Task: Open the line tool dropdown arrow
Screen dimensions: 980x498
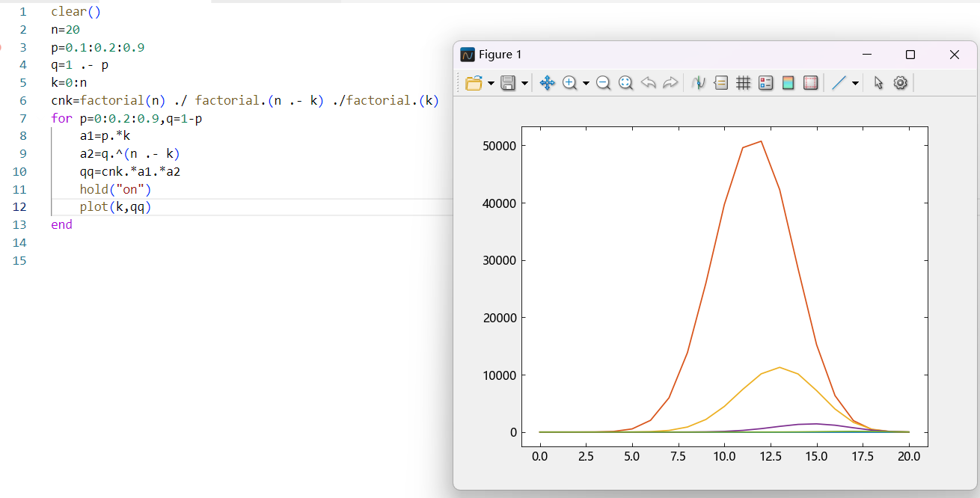Action: coord(855,83)
